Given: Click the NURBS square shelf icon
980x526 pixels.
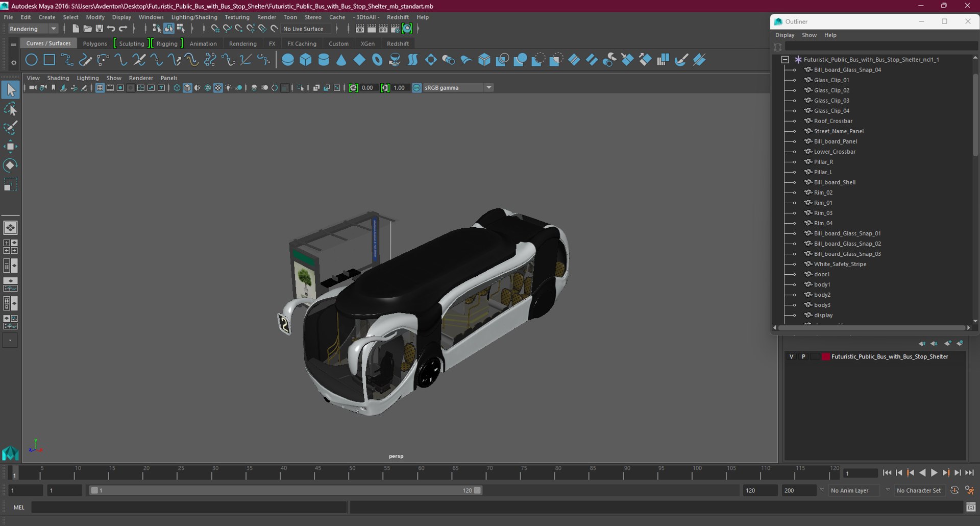Looking at the screenshot, I should [49, 60].
